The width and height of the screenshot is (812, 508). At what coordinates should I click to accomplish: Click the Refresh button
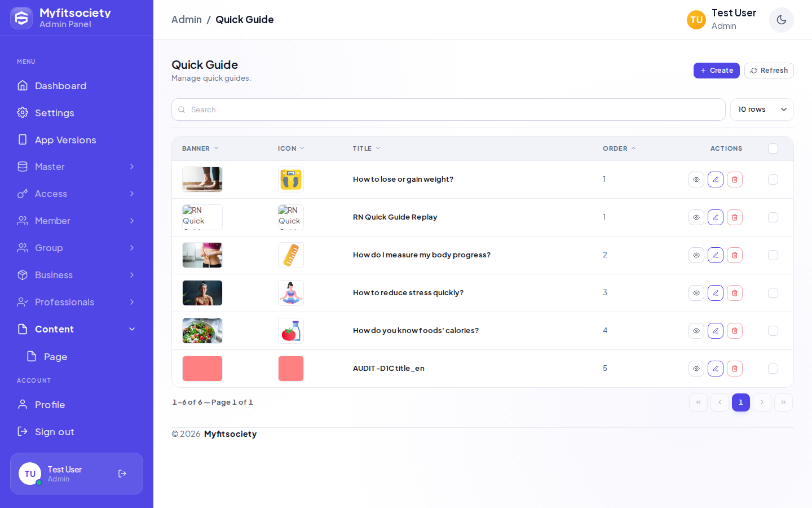tap(769, 71)
